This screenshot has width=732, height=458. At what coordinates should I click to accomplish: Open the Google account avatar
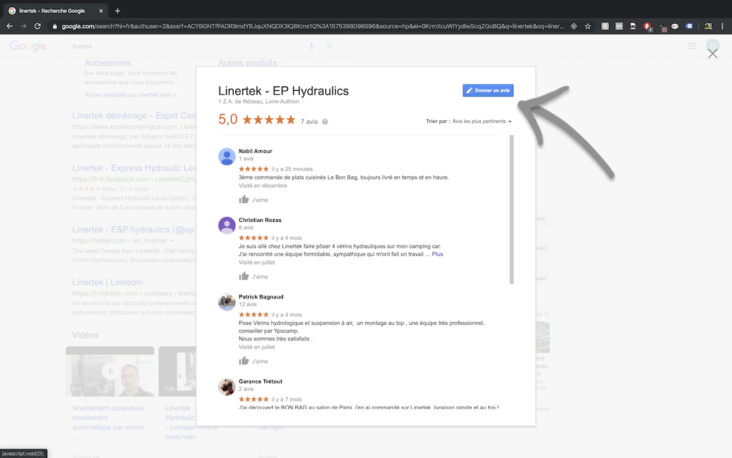click(x=712, y=45)
